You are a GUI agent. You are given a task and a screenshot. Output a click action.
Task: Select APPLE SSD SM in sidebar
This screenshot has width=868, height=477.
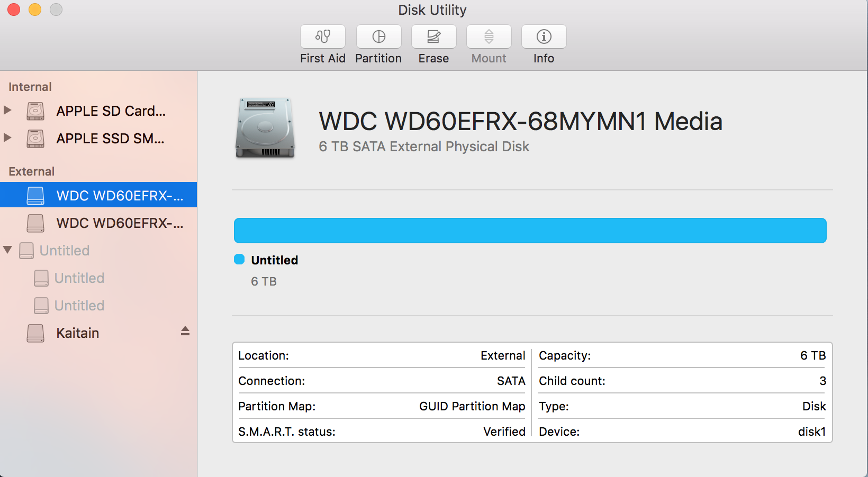(x=98, y=139)
